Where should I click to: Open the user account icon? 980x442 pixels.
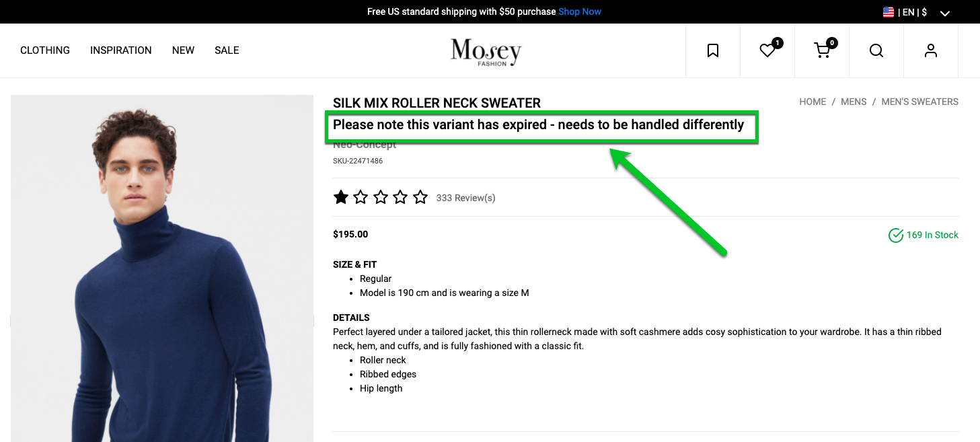coord(931,50)
